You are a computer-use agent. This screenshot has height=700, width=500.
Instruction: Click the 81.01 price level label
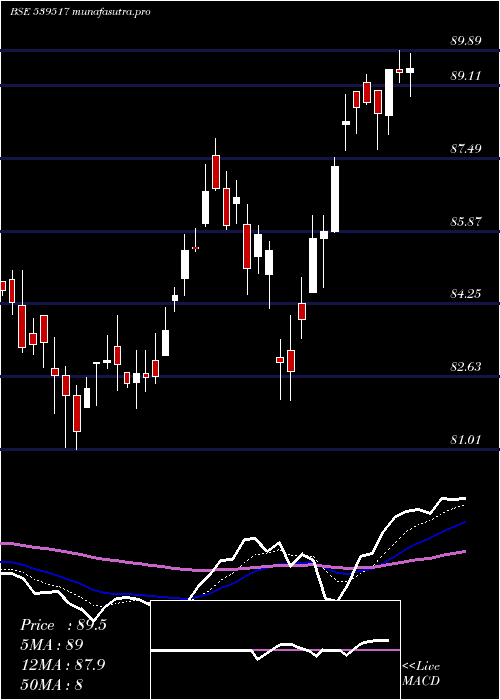click(466, 440)
